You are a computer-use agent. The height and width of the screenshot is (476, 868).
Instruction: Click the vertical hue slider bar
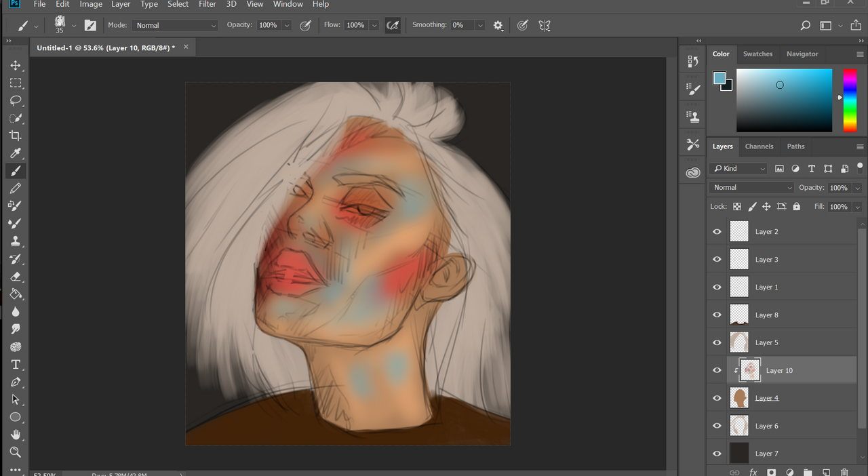850,100
